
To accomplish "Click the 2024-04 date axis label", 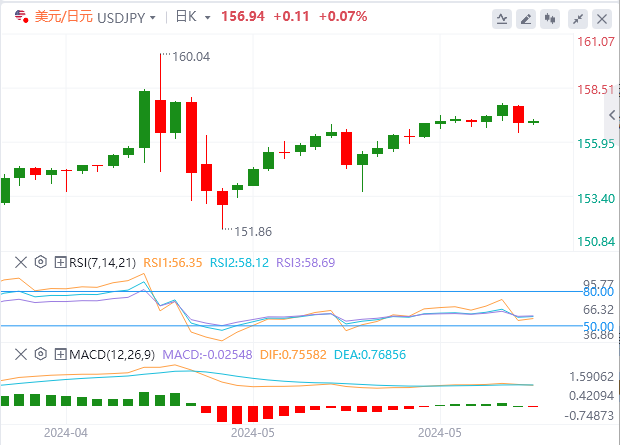I will pyautogui.click(x=66, y=433).
